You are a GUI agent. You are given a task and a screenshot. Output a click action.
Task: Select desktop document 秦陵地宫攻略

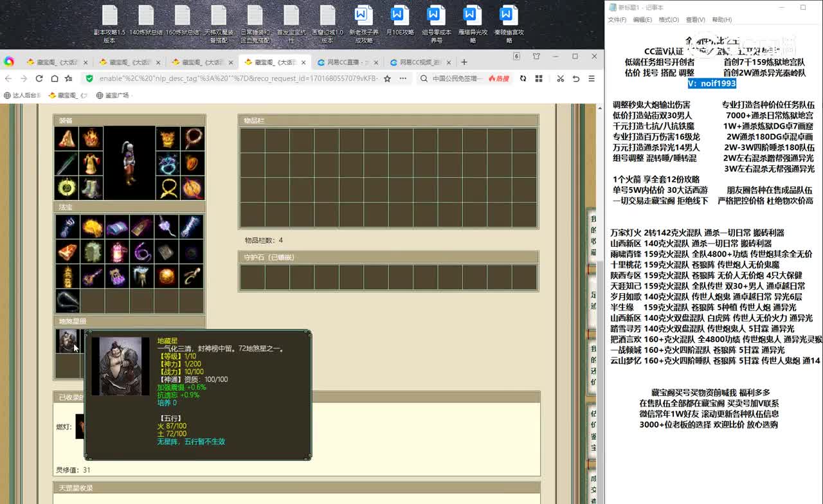tap(509, 25)
